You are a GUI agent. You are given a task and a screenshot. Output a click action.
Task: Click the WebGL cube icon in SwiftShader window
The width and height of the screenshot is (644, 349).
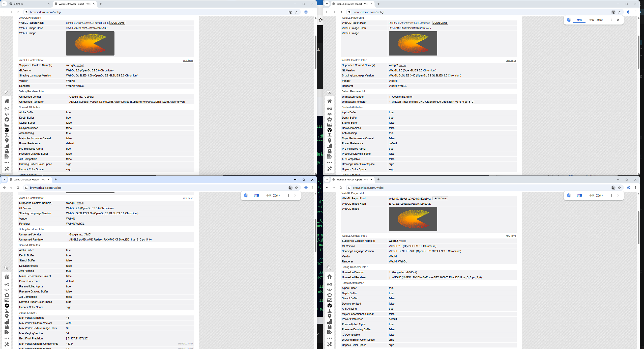click(x=7, y=130)
